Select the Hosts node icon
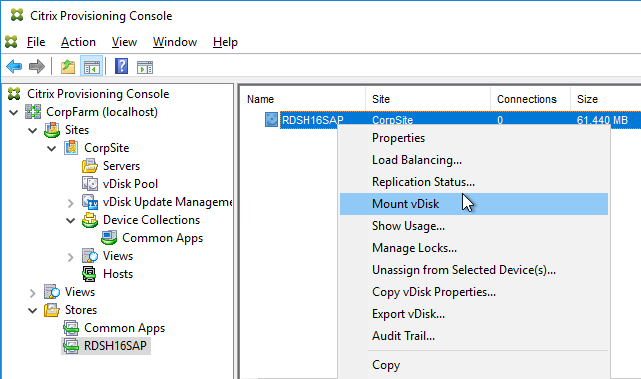 coord(89,274)
